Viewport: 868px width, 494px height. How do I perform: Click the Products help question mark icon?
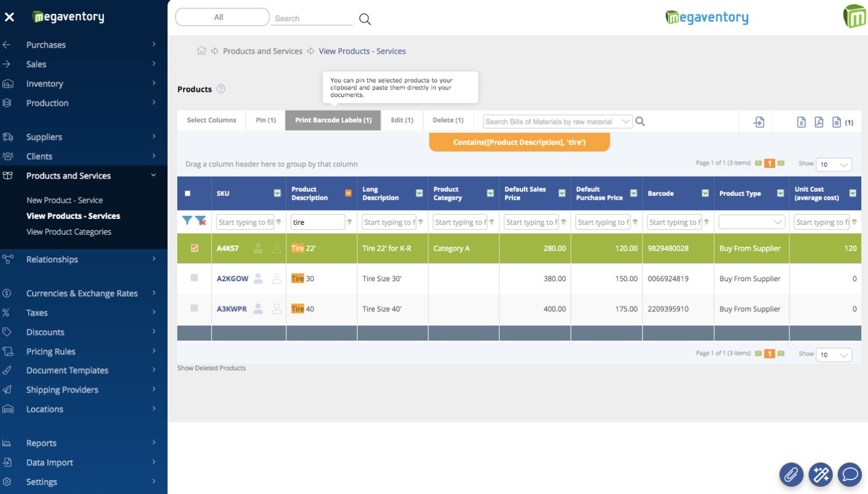coord(221,89)
